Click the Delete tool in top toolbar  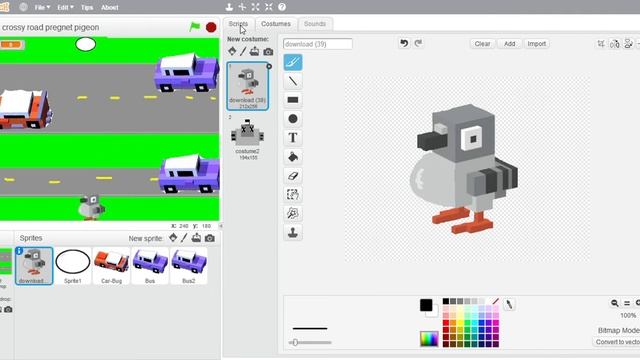[242, 7]
